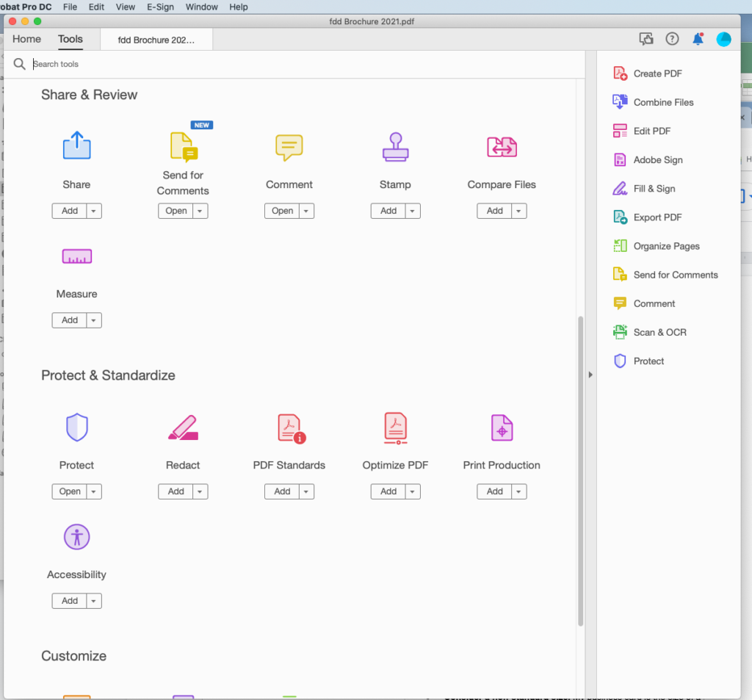Switch to the fdd Brochure document tab
The height and width of the screenshot is (700, 752).
156,40
